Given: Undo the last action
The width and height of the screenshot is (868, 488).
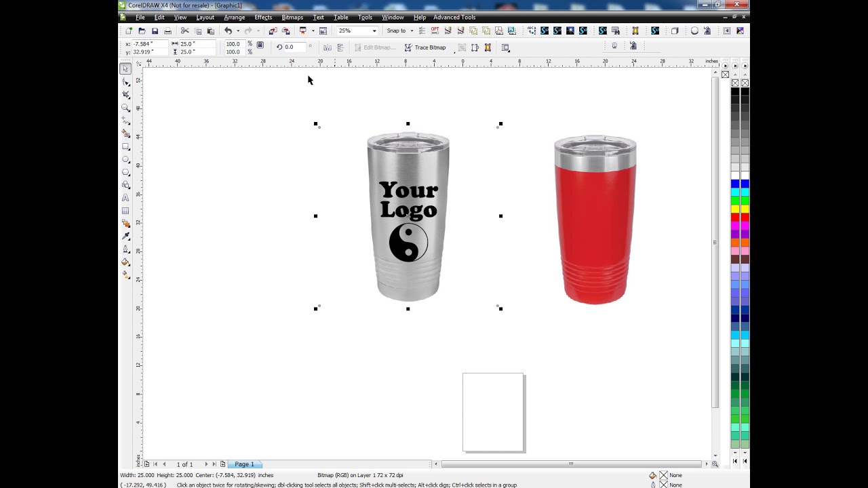Looking at the screenshot, I should pyautogui.click(x=228, y=30).
